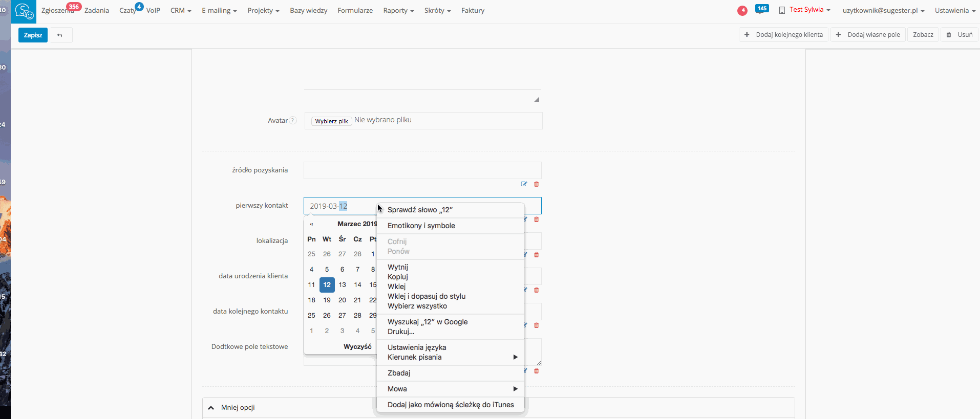Collapse the Mniej opcji section
The height and width of the screenshot is (419, 980).
pos(211,408)
